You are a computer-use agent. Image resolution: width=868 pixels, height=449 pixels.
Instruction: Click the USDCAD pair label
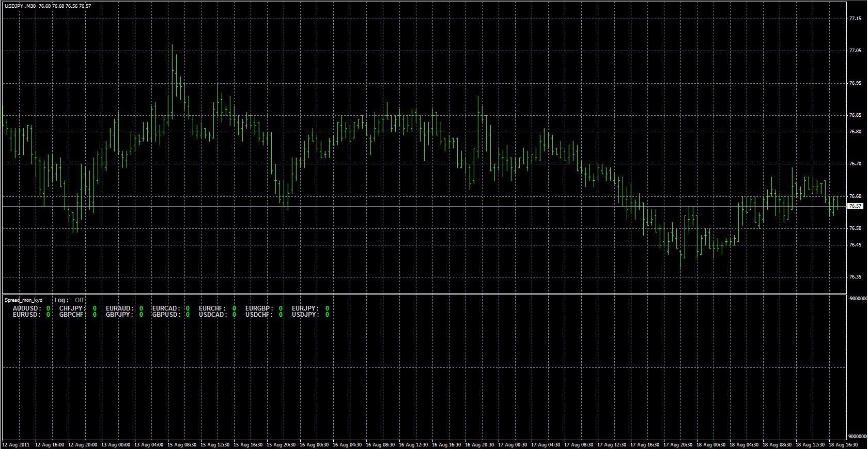click(212, 314)
